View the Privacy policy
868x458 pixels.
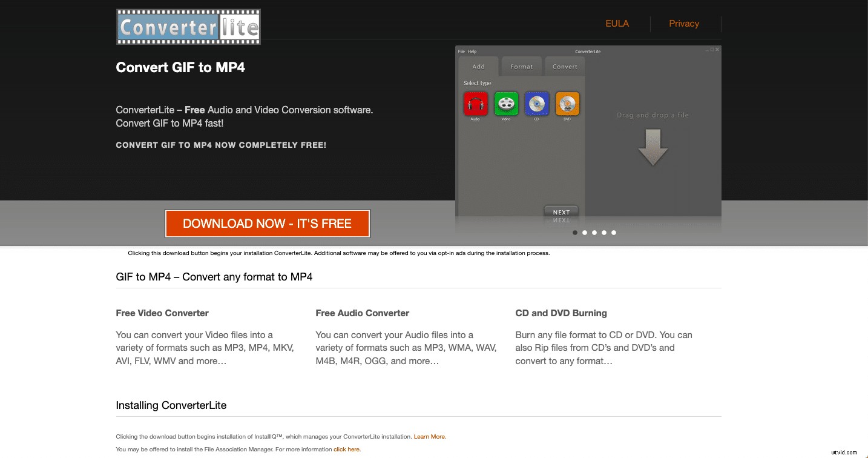[x=684, y=24]
